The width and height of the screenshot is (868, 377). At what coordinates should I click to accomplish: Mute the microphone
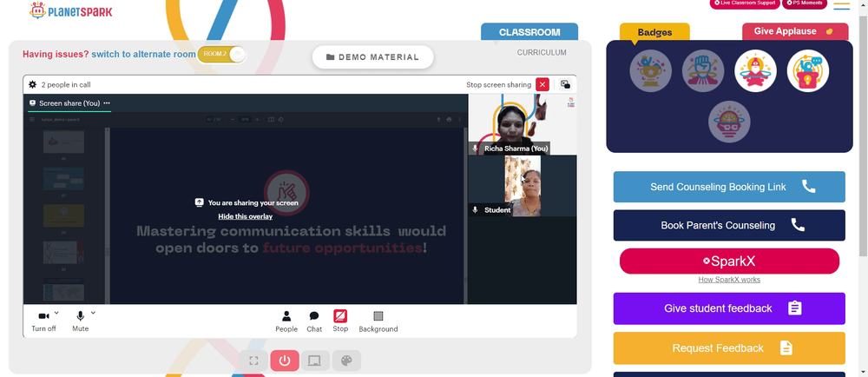point(80,321)
